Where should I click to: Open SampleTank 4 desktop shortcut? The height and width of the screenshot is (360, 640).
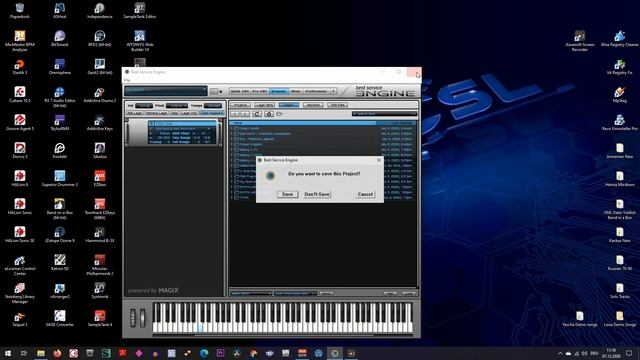point(100,318)
